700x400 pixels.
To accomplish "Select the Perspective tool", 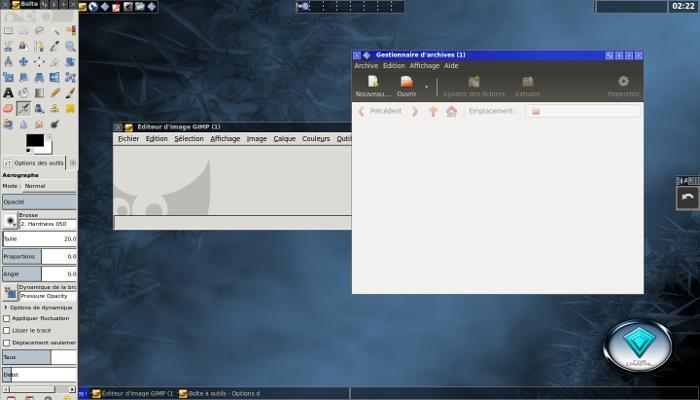I will (39, 78).
